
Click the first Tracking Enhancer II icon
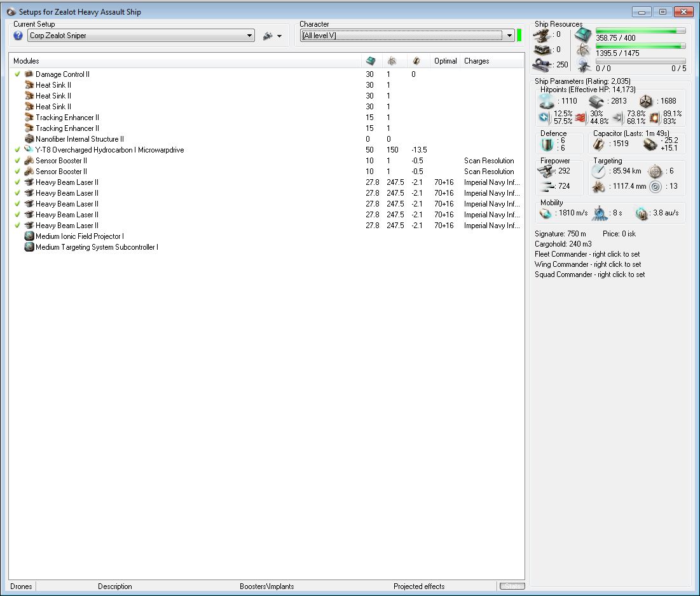point(29,118)
